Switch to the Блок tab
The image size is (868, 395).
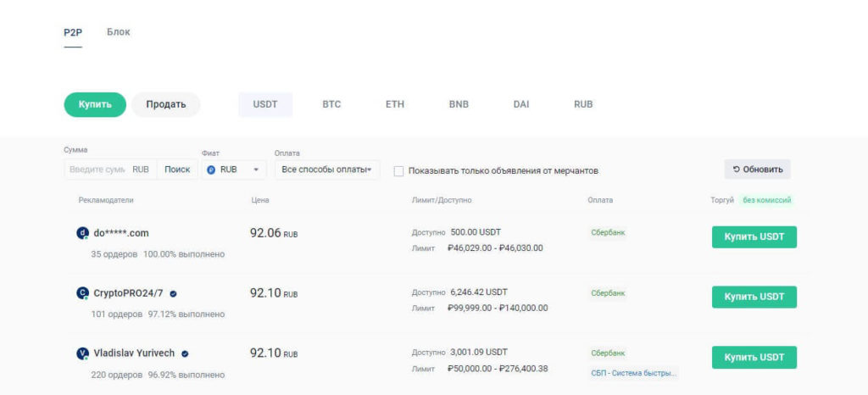[x=119, y=32]
